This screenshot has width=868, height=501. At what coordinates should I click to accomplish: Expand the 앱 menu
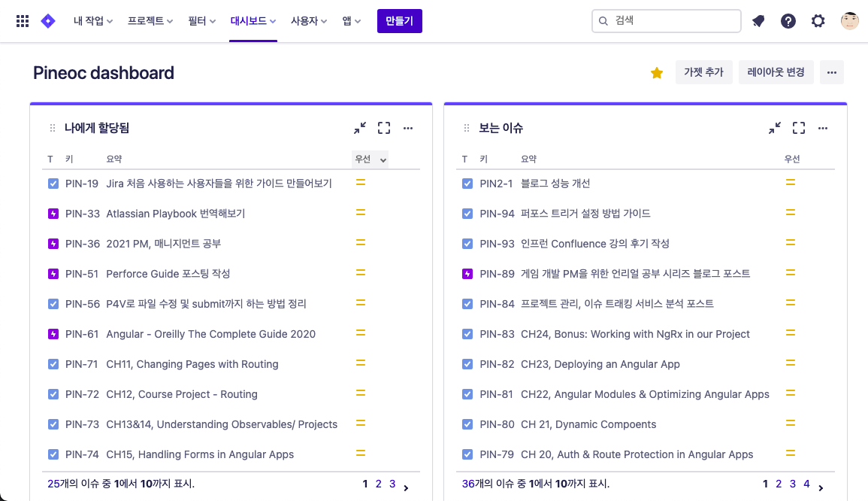(x=351, y=21)
